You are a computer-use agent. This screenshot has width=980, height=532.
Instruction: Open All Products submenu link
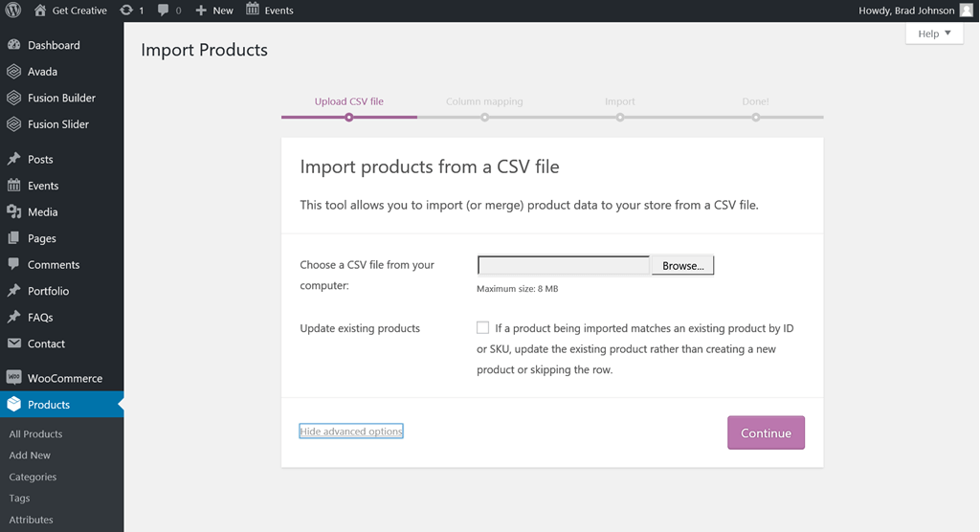pyautogui.click(x=35, y=433)
